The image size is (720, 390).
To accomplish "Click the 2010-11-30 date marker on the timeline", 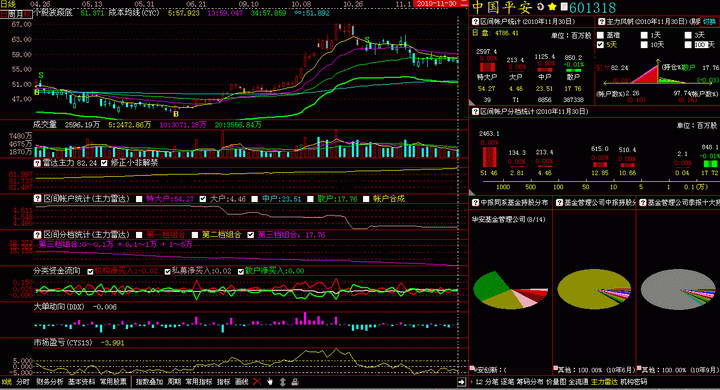I will 436,4.
